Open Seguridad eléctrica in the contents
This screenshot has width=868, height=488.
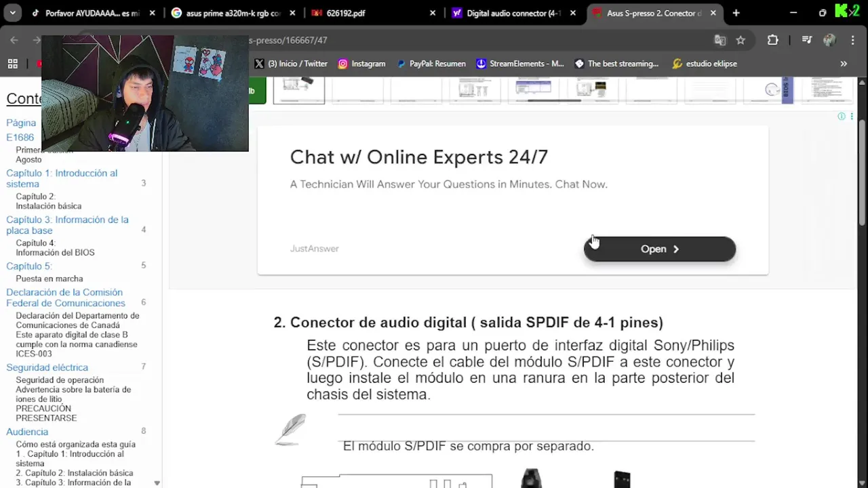point(47,367)
